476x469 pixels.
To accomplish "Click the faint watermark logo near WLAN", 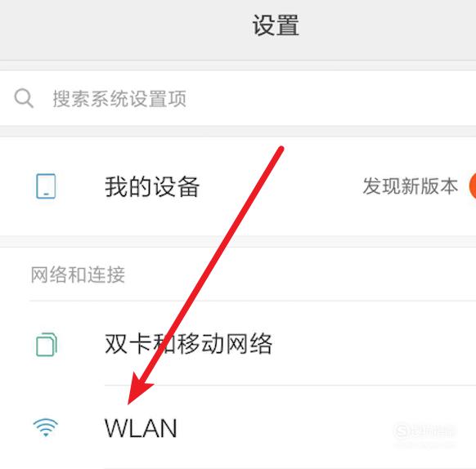I will [x=425, y=431].
